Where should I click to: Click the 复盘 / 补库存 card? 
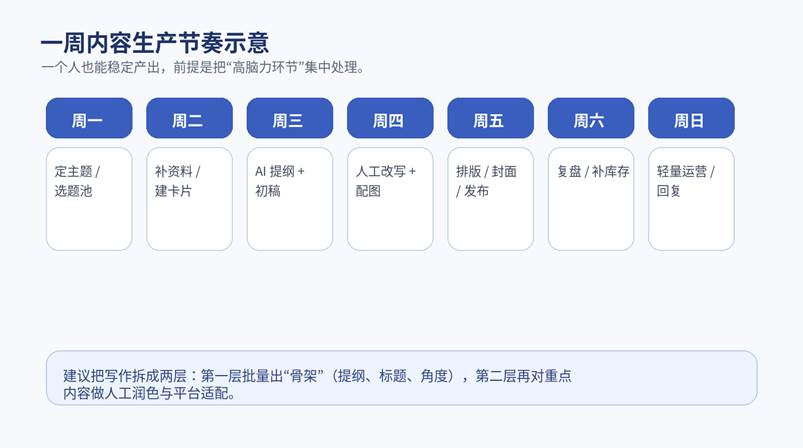click(590, 198)
